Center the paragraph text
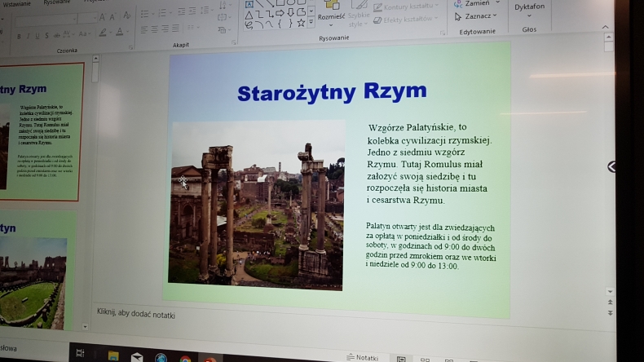The image size is (644, 362). click(x=154, y=29)
